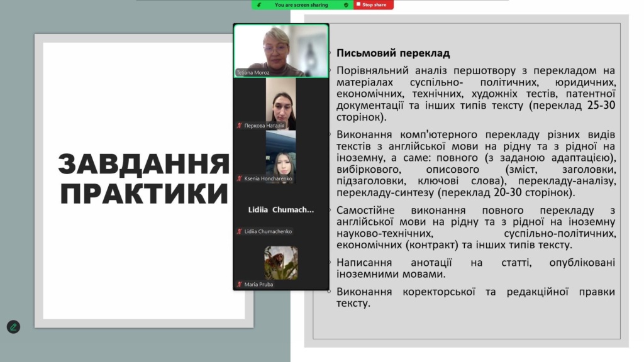Click muted mic icon beside Ksenia Honcharenko
The height and width of the screenshot is (362, 644).
click(240, 178)
